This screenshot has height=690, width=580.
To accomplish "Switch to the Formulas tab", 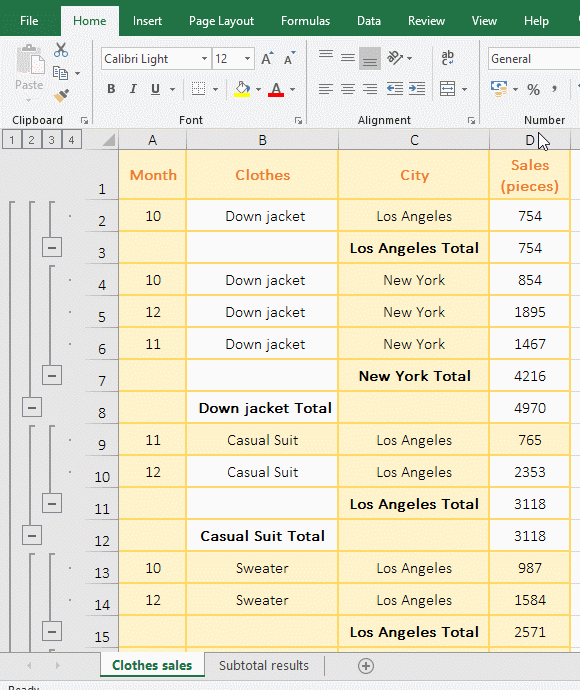I will tap(305, 21).
